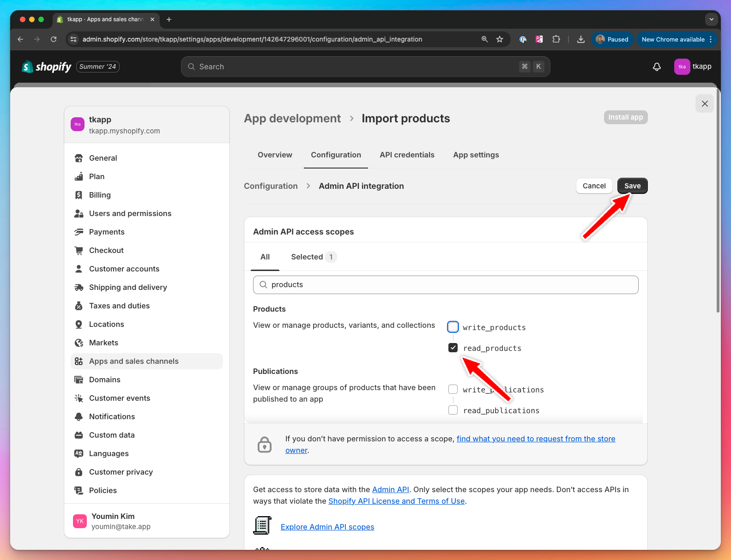Open Chrome three-dot menu
Screen dimensions: 731x560
(711, 39)
